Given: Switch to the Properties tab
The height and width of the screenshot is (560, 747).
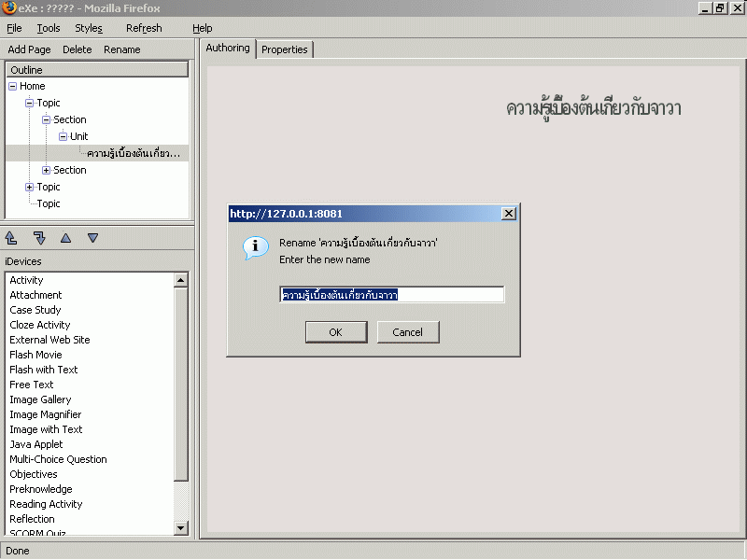Looking at the screenshot, I should (285, 49).
